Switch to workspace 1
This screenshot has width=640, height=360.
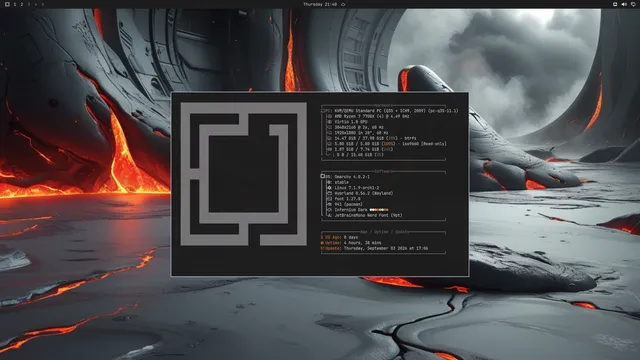pos(15,4)
